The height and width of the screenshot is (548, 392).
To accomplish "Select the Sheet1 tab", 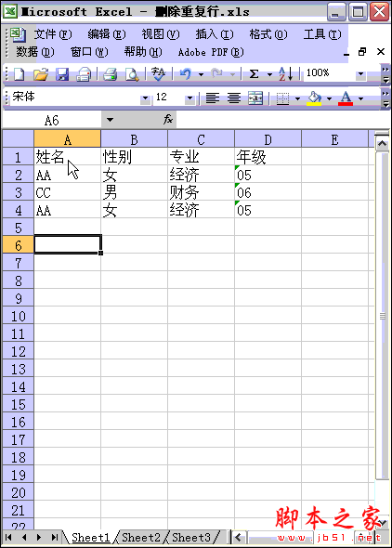I will pyautogui.click(x=91, y=537).
